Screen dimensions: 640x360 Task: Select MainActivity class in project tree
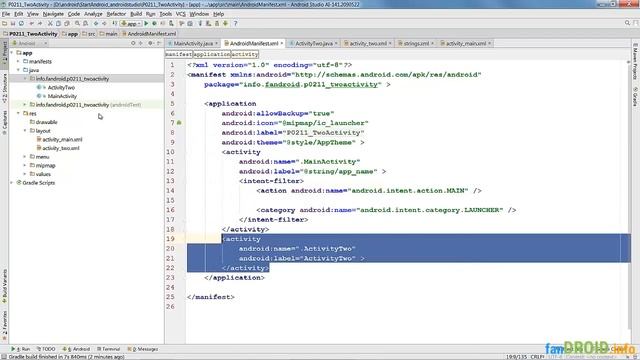tap(62, 96)
